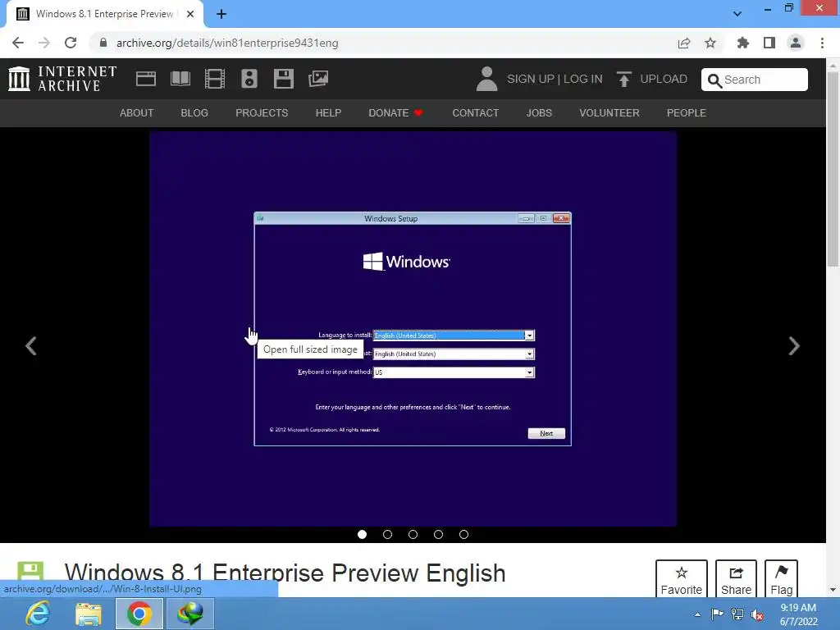Click the Favorite star button
840x630 pixels.
click(682, 580)
